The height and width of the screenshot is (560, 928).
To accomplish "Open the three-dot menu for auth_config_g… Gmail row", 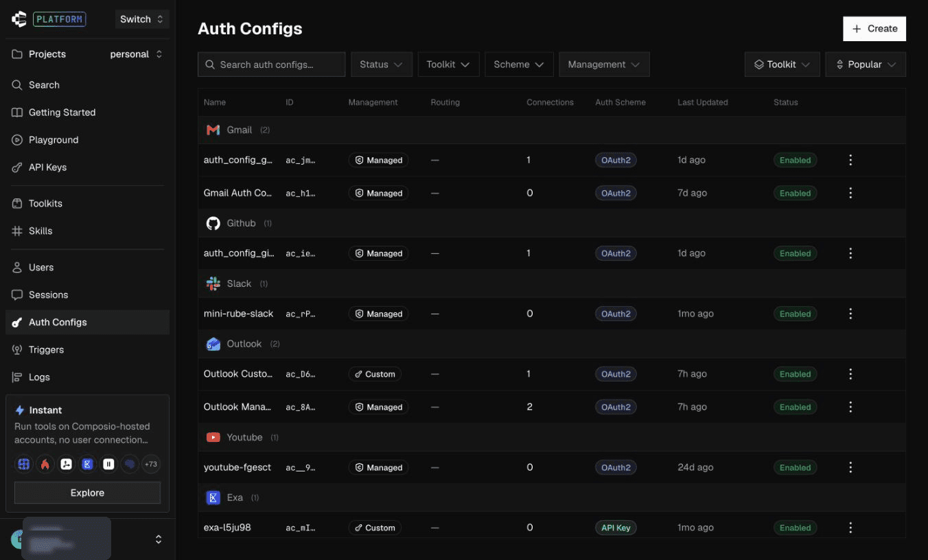I will tap(850, 160).
